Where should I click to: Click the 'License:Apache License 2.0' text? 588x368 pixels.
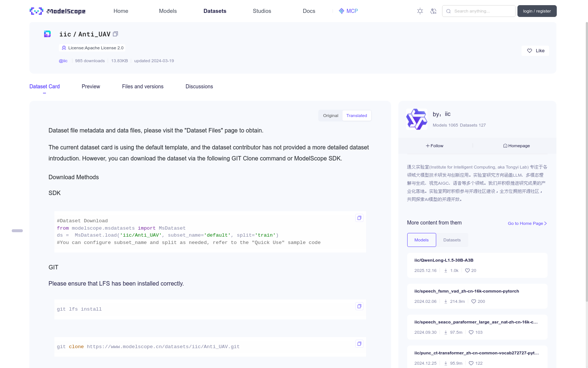tap(96, 48)
